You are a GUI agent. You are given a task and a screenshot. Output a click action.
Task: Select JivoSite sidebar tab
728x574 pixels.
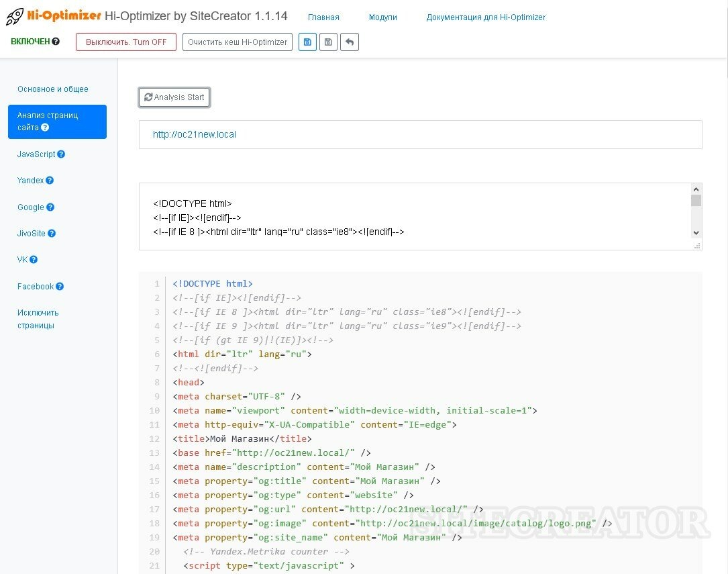pos(32,233)
